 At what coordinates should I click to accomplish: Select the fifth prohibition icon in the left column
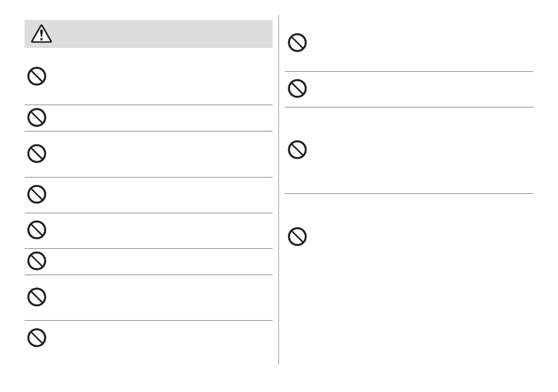click(x=37, y=230)
